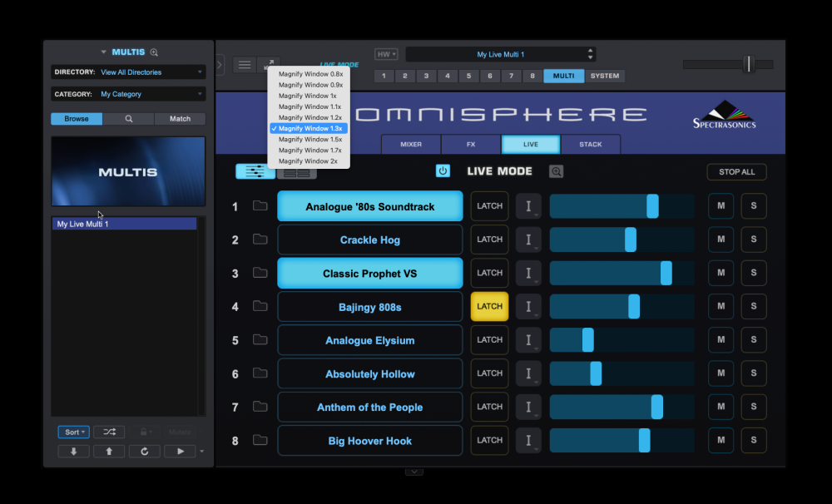Image resolution: width=832 pixels, height=504 pixels.
Task: Open the folder icon for slot 4
Action: 260,305
